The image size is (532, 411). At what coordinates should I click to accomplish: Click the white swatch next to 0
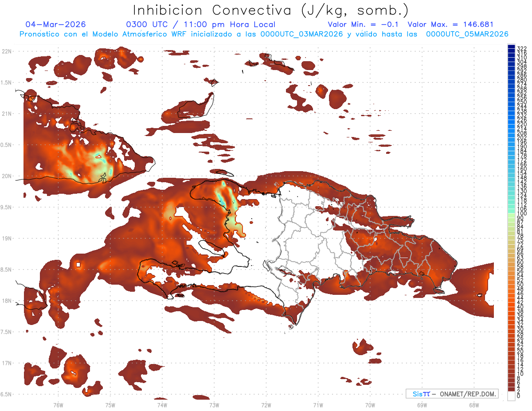pos(511,396)
